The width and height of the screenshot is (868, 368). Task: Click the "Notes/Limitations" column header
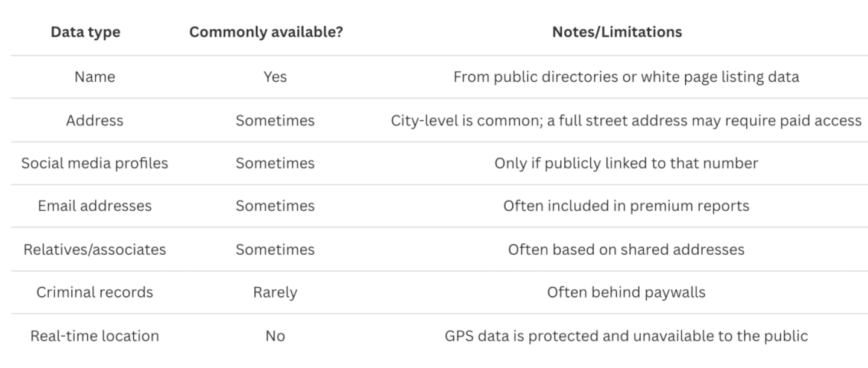pyautogui.click(x=617, y=32)
